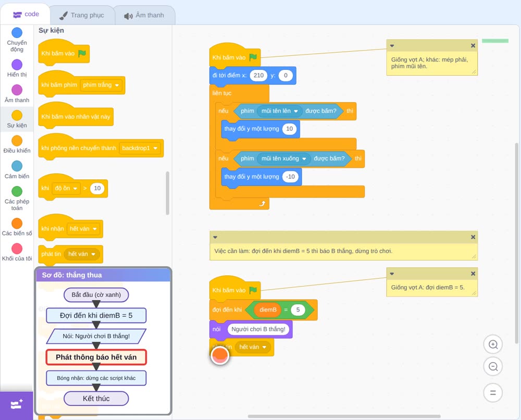Click the orange diemB variable block
The image size is (521, 420).
pos(268,310)
